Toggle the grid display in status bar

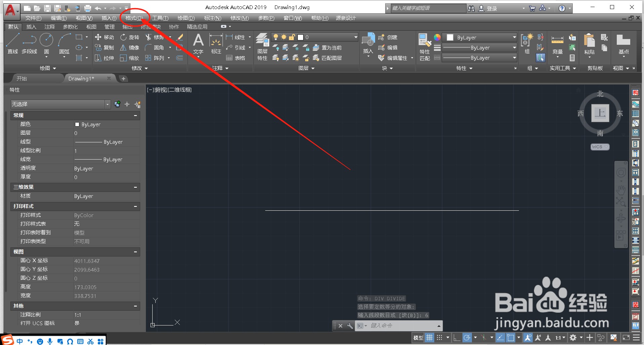(430, 338)
